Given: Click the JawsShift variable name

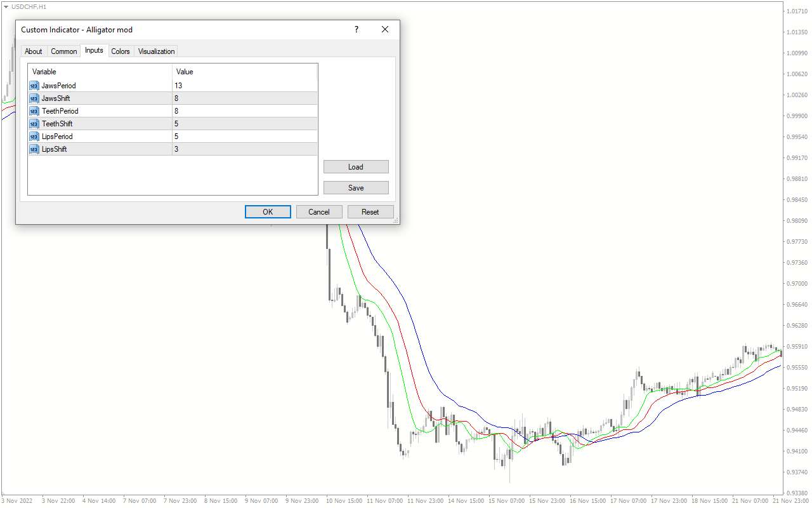Looking at the screenshot, I should pyautogui.click(x=56, y=98).
